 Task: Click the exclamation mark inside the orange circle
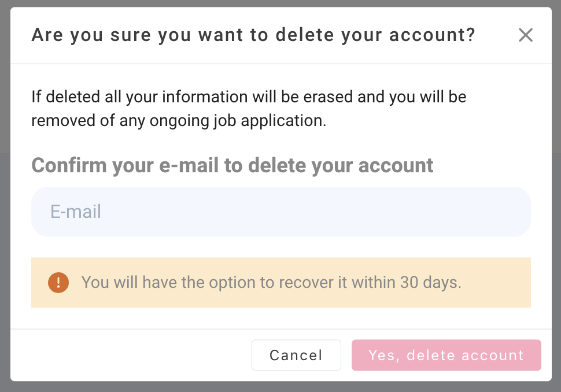tap(58, 283)
